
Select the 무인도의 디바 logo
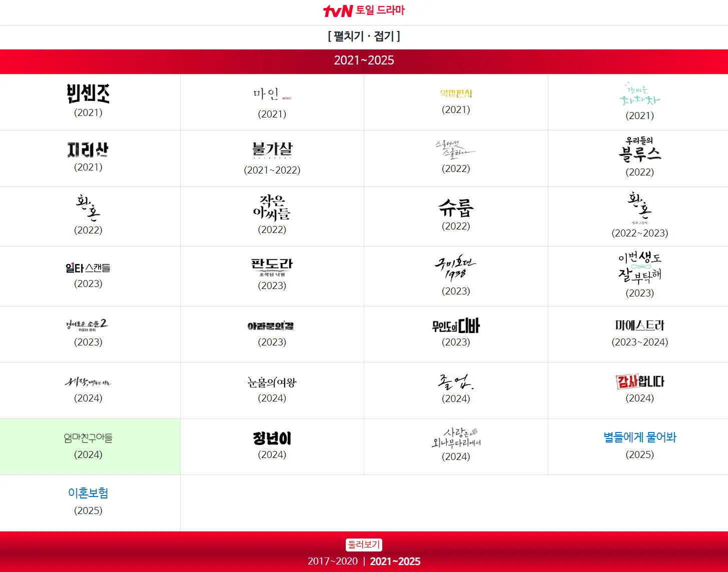click(x=456, y=326)
